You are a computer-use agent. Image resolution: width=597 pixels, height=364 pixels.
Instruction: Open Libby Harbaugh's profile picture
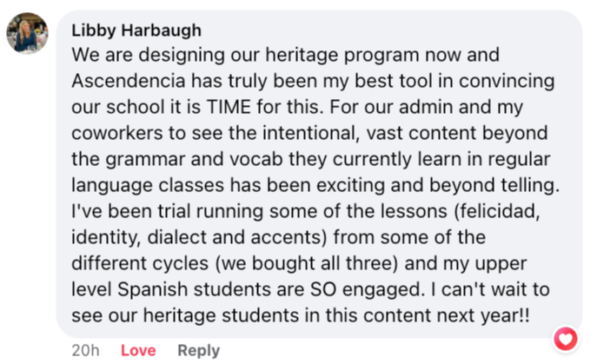pyautogui.click(x=28, y=33)
